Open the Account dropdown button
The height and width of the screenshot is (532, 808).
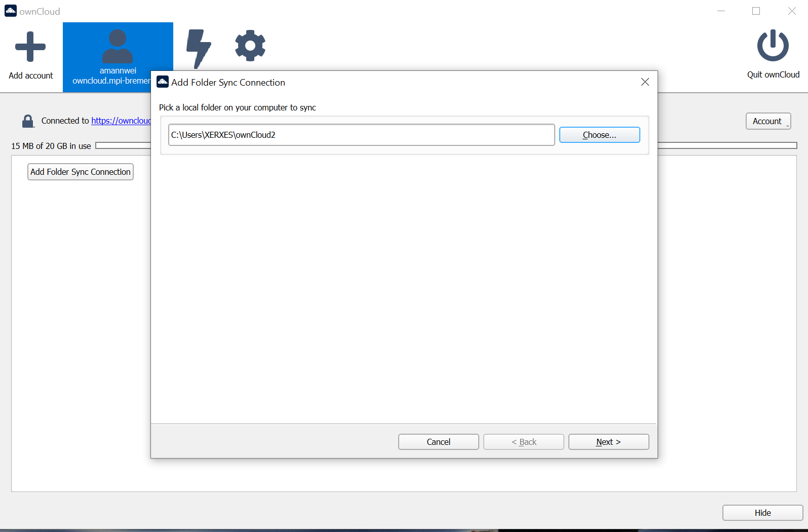pos(768,121)
